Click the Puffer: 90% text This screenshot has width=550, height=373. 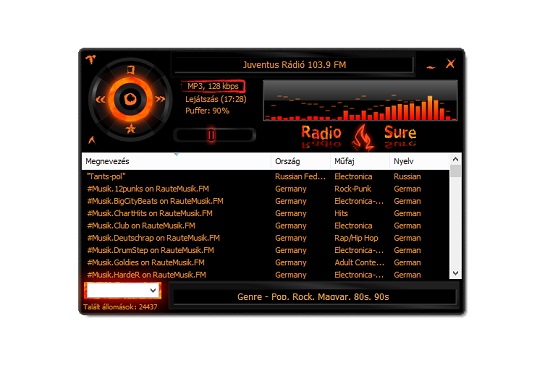pyautogui.click(x=207, y=111)
